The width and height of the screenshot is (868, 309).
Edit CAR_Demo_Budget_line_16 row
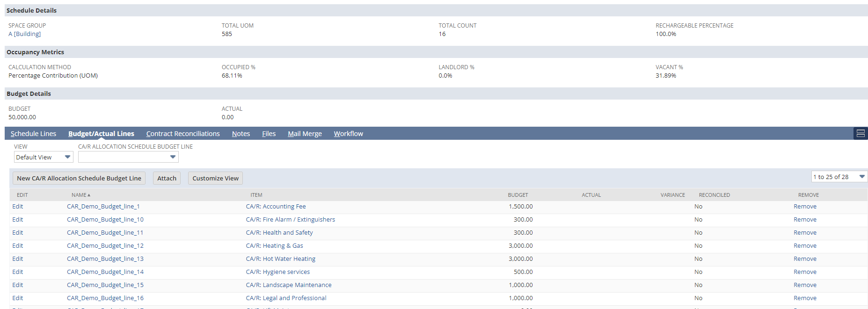click(18, 298)
